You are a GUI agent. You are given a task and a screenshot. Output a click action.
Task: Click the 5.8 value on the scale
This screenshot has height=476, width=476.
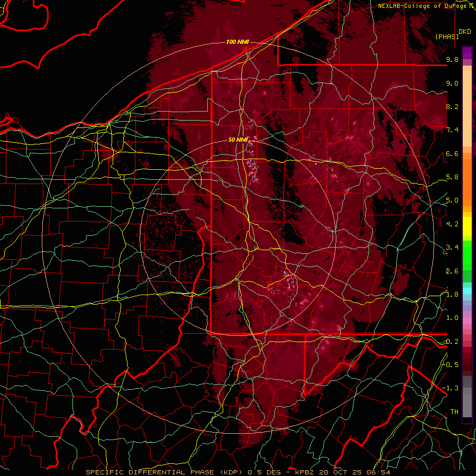coord(452,177)
